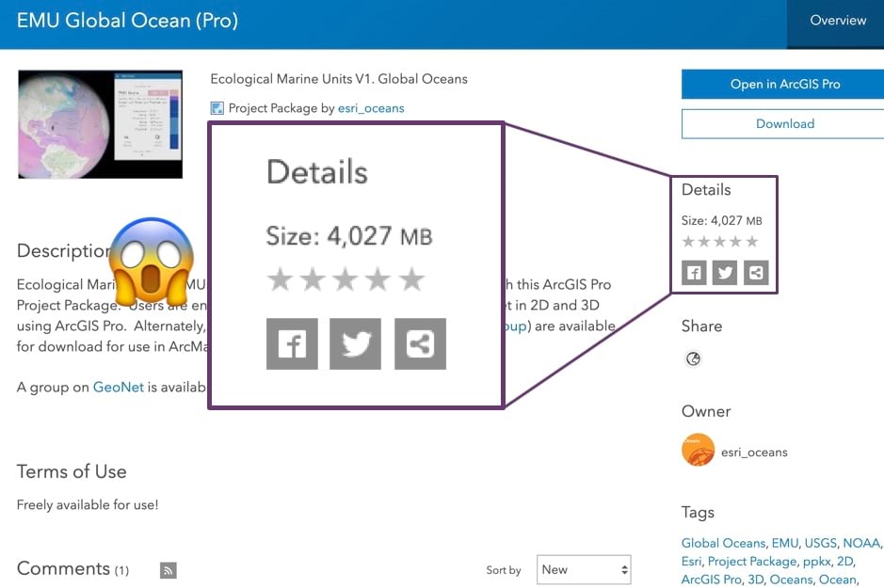Open the esri_oceans profile link
This screenshot has height=588, width=884.
pos(370,107)
